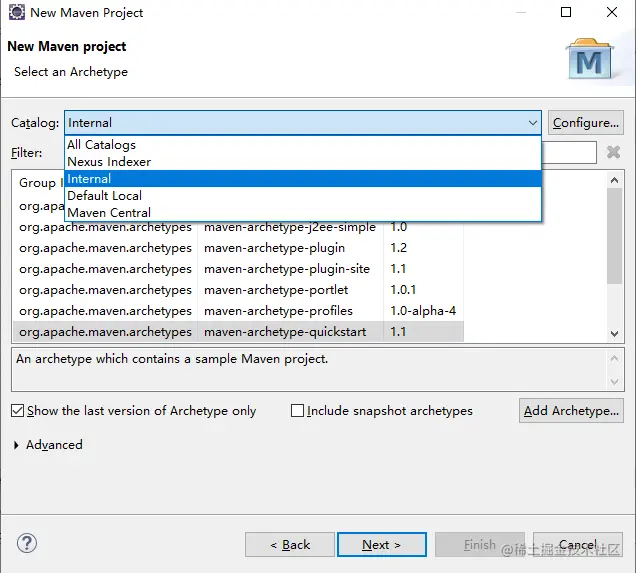636x573 pixels.
Task: Click the Add Archetype... button
Action: (571, 411)
